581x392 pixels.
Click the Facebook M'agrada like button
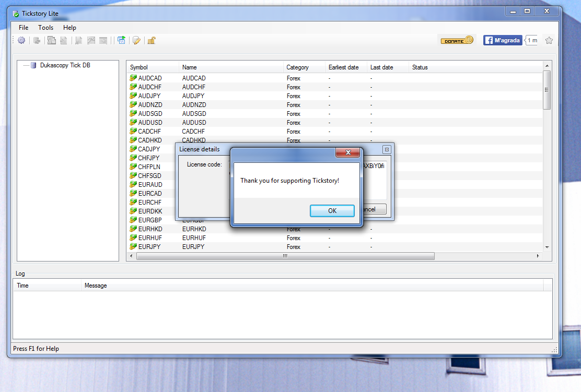point(503,40)
